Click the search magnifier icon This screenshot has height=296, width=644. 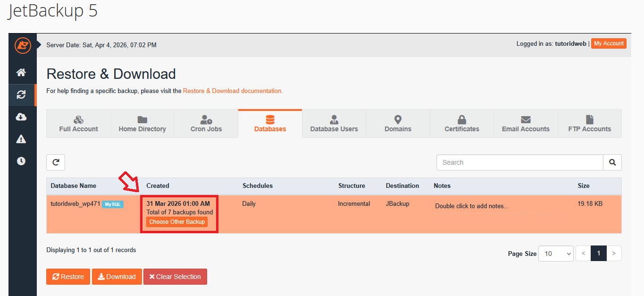click(x=612, y=162)
